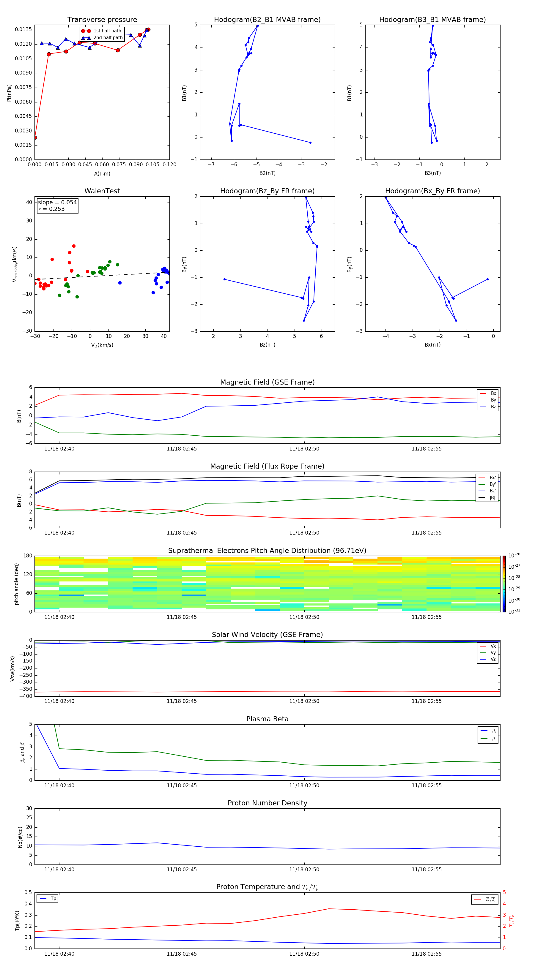
Task: Click the "WalenTest" plot title
Action: 102,191
